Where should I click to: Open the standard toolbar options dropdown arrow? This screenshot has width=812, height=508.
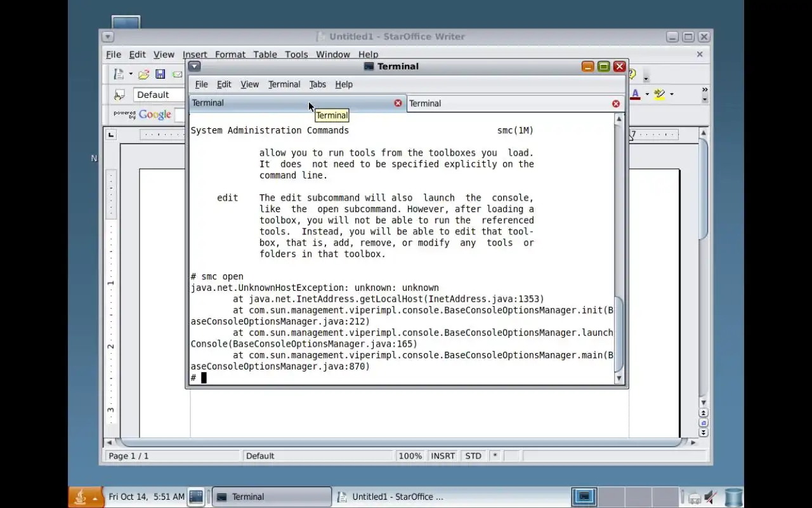[646, 79]
